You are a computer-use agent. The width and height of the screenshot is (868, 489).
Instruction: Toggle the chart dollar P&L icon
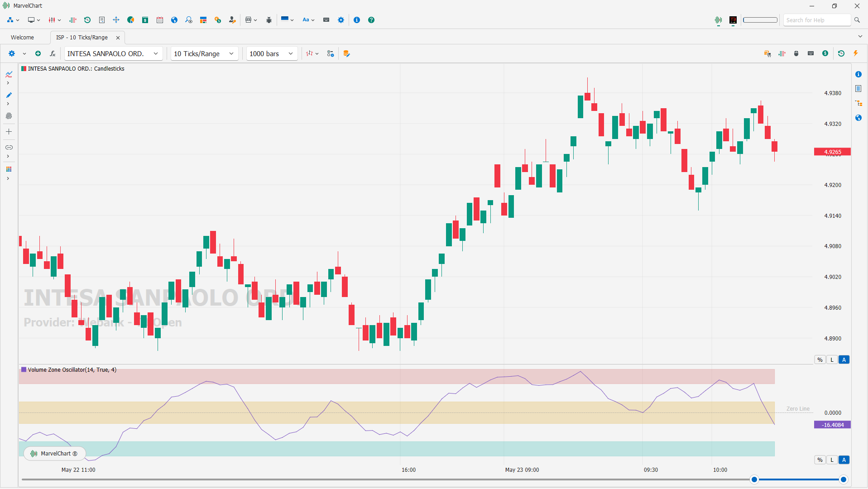825,53
